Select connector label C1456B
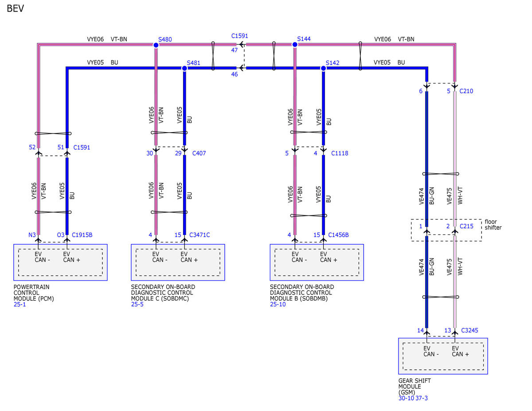 point(339,235)
